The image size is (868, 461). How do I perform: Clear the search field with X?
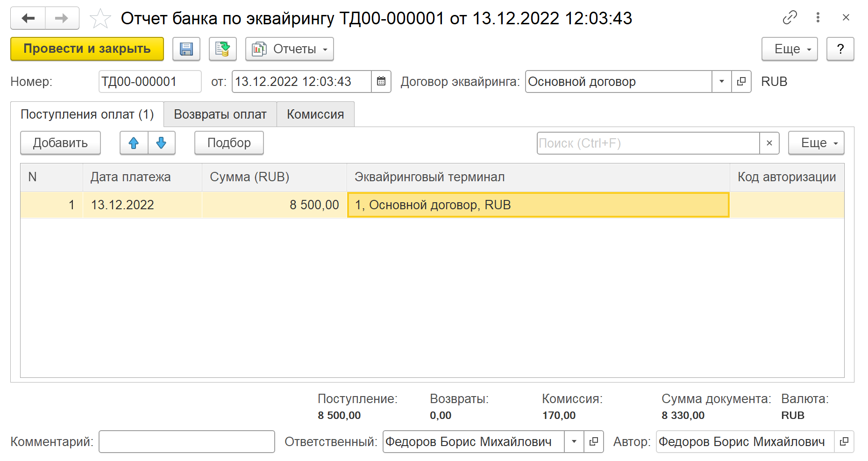769,143
